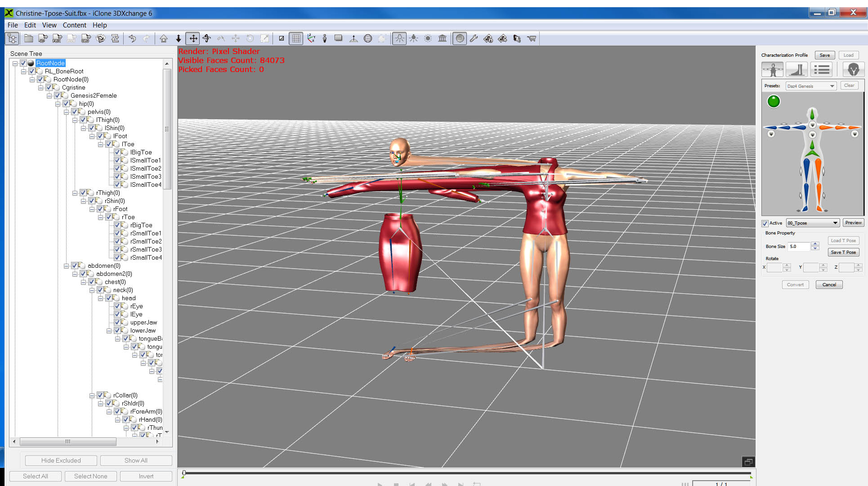The width and height of the screenshot is (868, 486).
Task: Toggle the rCollar(0) checkbox
Action: [100, 395]
